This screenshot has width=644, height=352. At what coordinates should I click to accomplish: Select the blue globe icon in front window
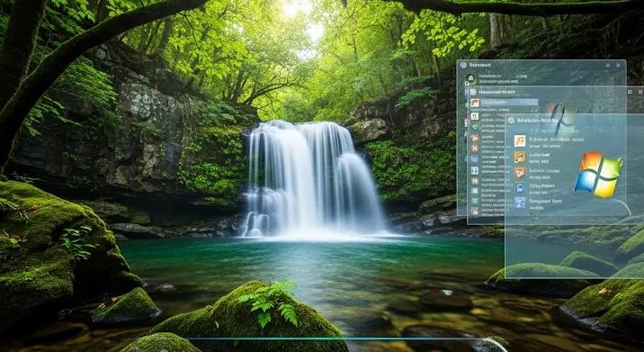click(520, 187)
